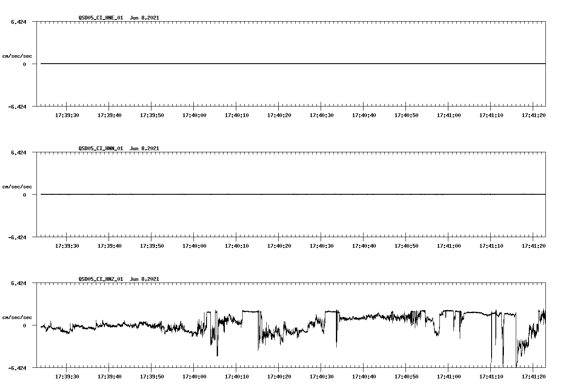Click the 17:40:10 time label under HNZ plot

pos(237,377)
